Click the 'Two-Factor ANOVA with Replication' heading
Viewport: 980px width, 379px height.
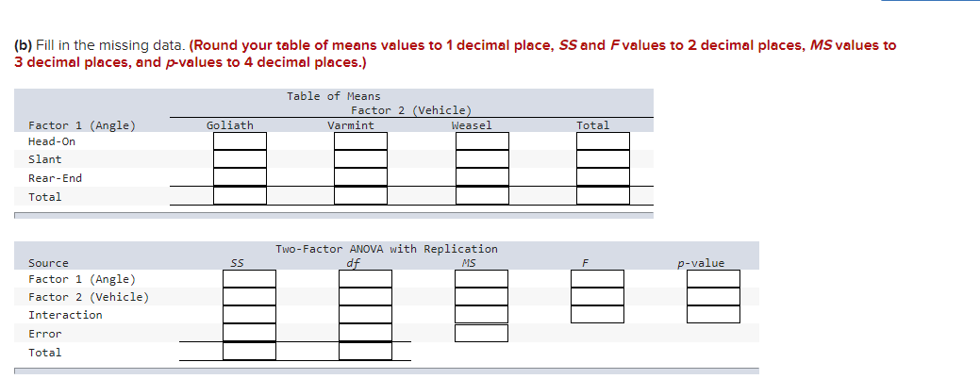click(387, 249)
